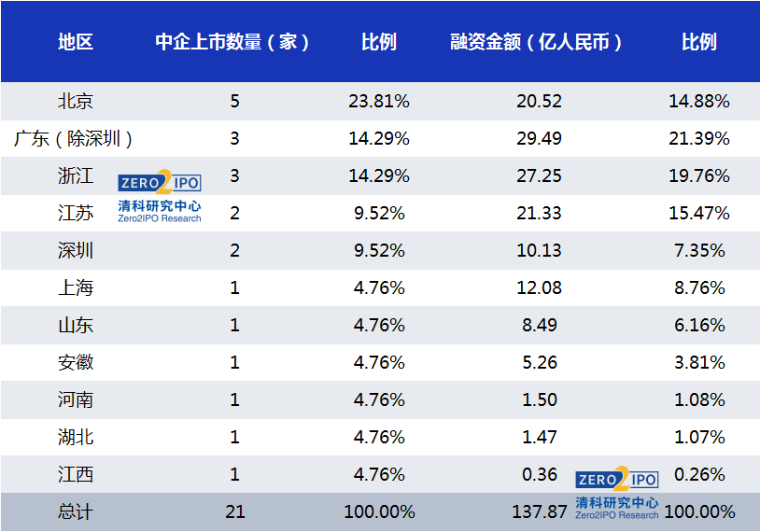Select the 总计 total row label

coord(76,511)
